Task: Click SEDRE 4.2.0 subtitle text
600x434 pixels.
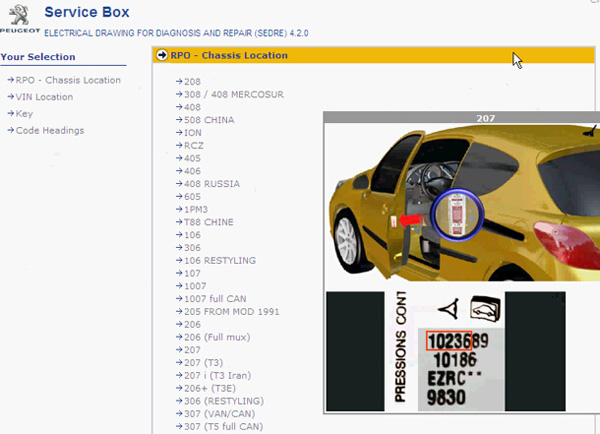Action: pos(176,33)
